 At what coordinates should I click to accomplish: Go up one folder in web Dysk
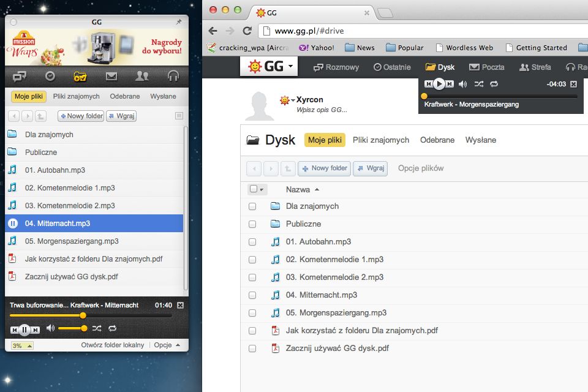pyautogui.click(x=288, y=168)
